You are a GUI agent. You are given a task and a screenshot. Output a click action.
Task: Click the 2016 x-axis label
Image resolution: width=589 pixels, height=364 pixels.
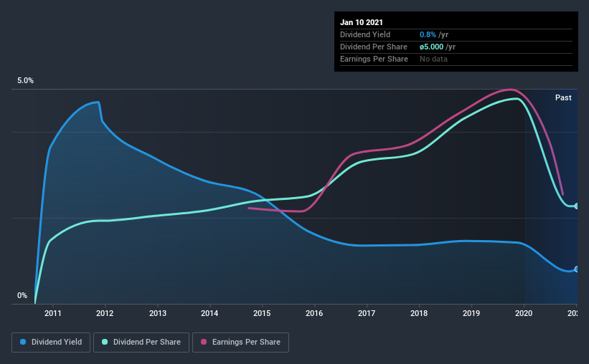[314, 313]
